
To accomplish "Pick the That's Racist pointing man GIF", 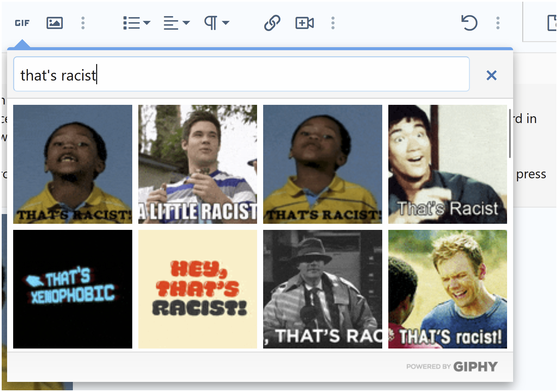I will click(x=448, y=164).
